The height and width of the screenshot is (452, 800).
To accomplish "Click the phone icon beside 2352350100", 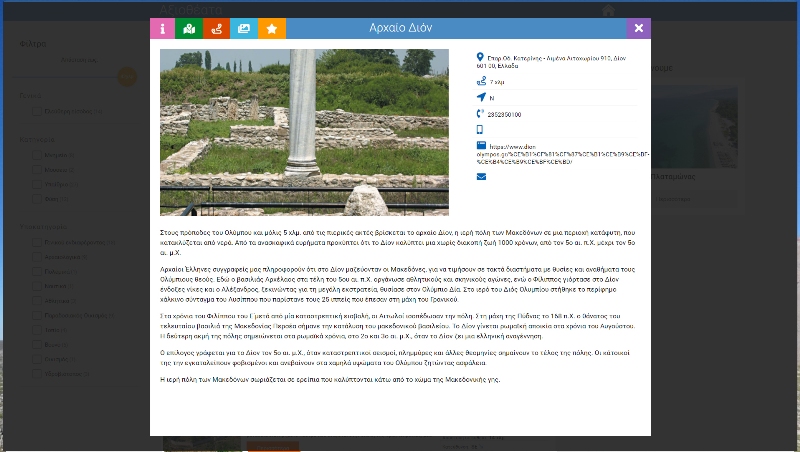I will pyautogui.click(x=480, y=114).
